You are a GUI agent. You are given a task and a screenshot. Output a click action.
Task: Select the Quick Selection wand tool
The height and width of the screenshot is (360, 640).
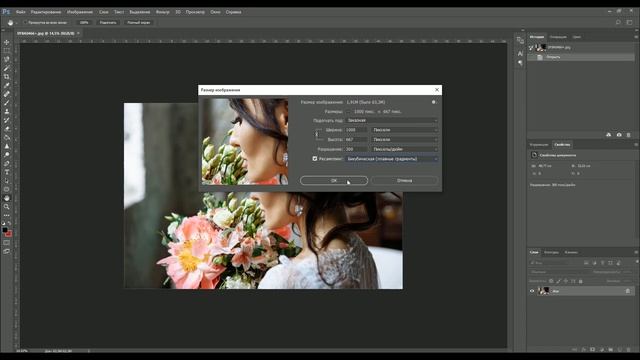coord(7,68)
